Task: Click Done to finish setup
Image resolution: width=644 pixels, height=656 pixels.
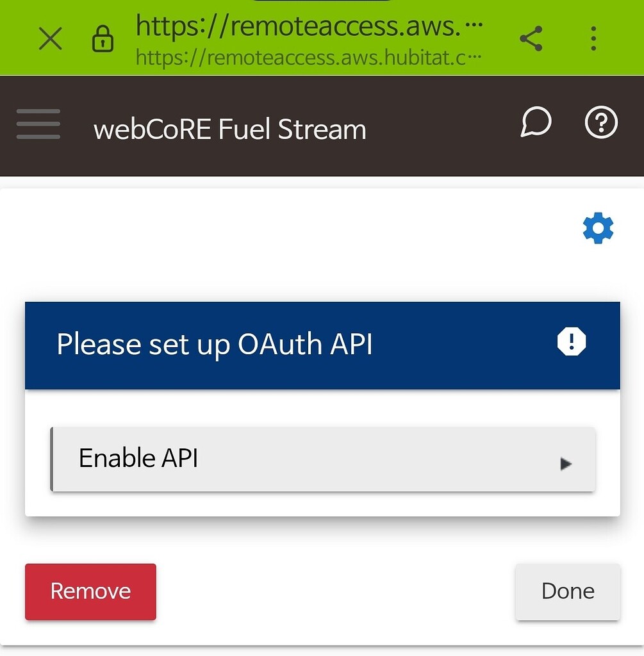Action: tap(566, 591)
